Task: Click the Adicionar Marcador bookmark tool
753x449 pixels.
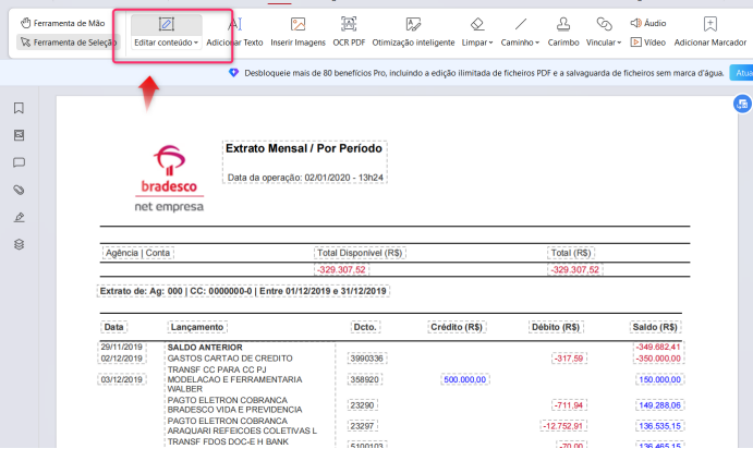Action: click(710, 32)
